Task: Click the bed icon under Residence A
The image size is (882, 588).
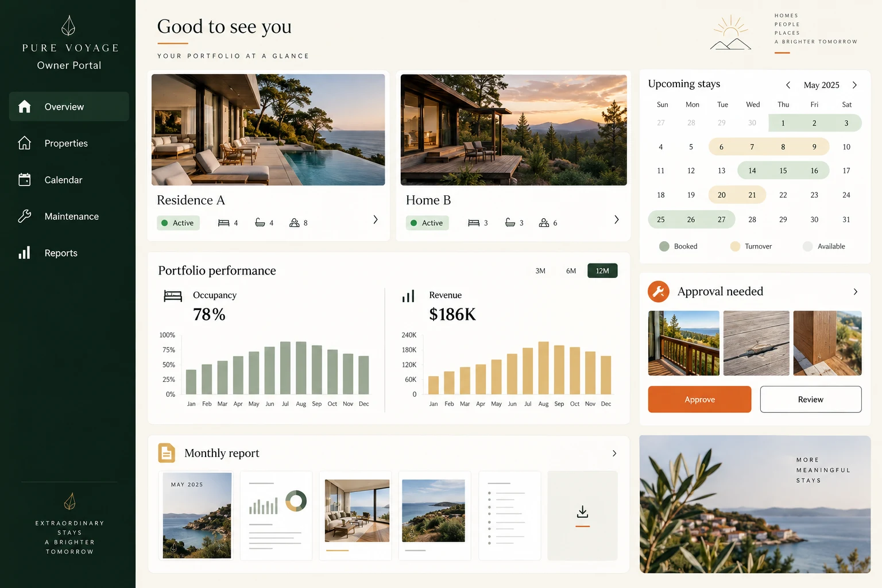Action: (x=224, y=223)
